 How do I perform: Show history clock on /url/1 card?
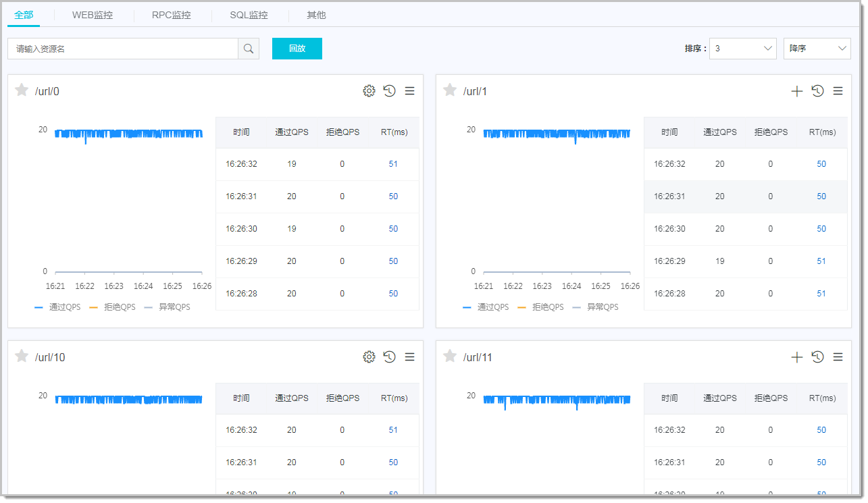tap(817, 91)
